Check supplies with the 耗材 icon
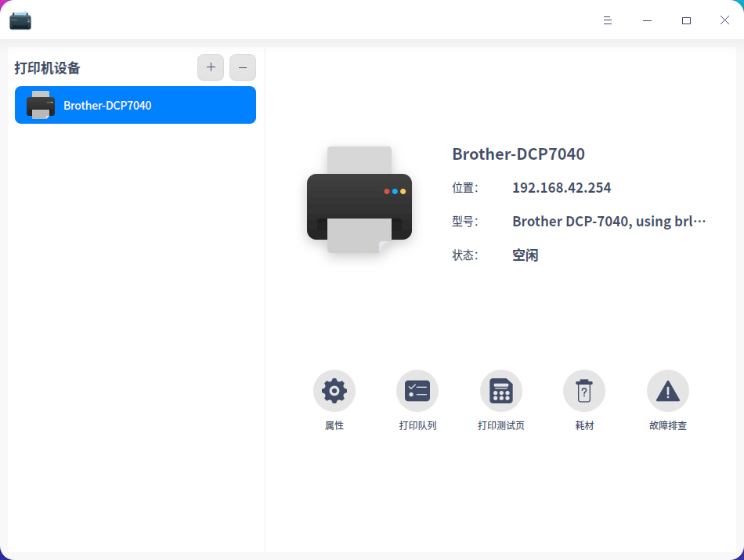744x560 pixels. (584, 391)
